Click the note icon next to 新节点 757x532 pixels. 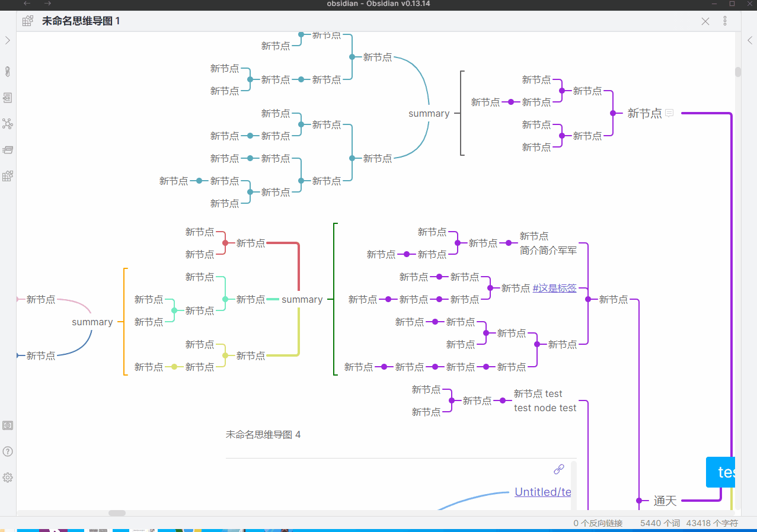tap(669, 113)
